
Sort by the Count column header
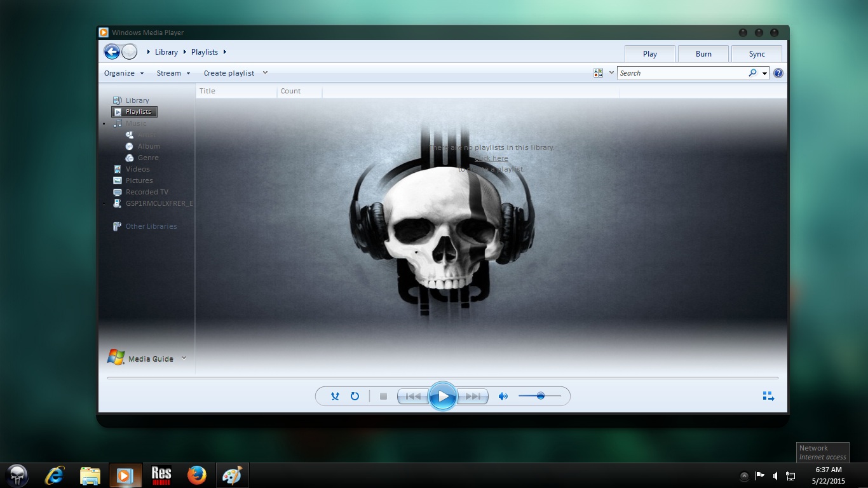click(300, 91)
